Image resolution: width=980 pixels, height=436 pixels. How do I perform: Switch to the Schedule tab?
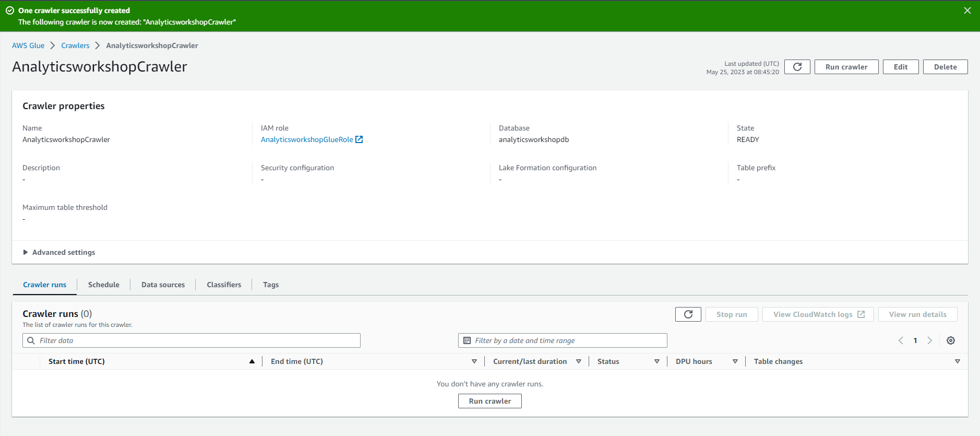(104, 285)
